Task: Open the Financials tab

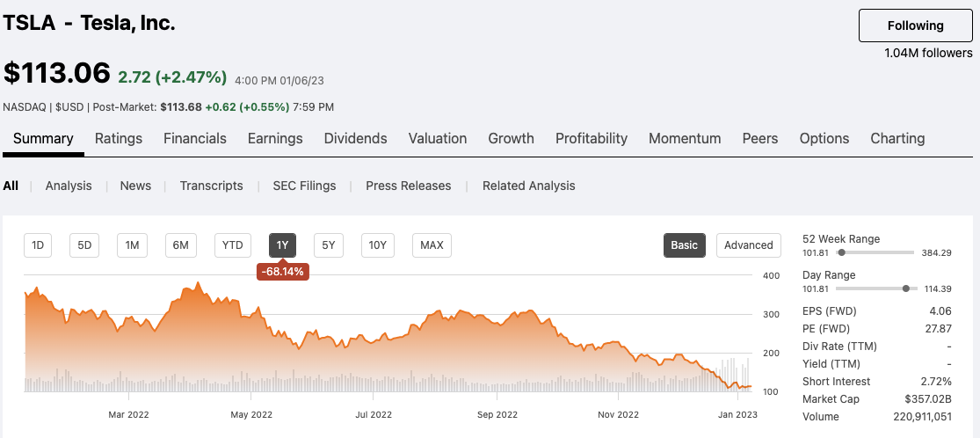Action: click(x=195, y=138)
